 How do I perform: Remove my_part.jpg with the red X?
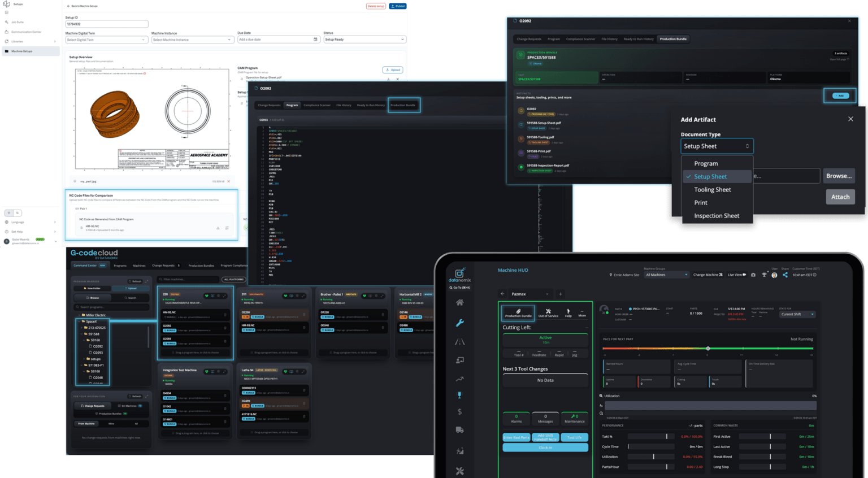pyautogui.click(x=229, y=181)
